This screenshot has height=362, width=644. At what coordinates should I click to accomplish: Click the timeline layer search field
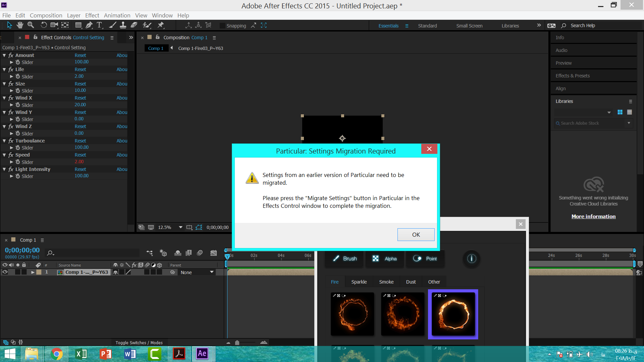pyautogui.click(x=93, y=253)
